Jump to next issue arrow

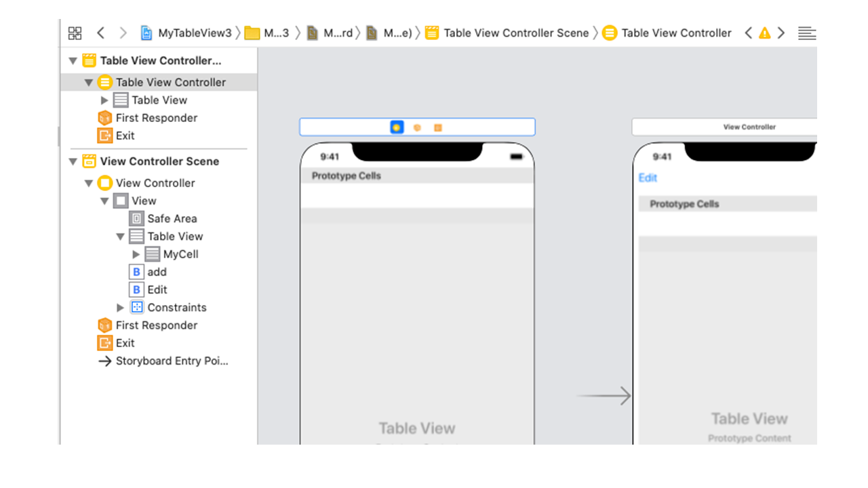point(781,33)
